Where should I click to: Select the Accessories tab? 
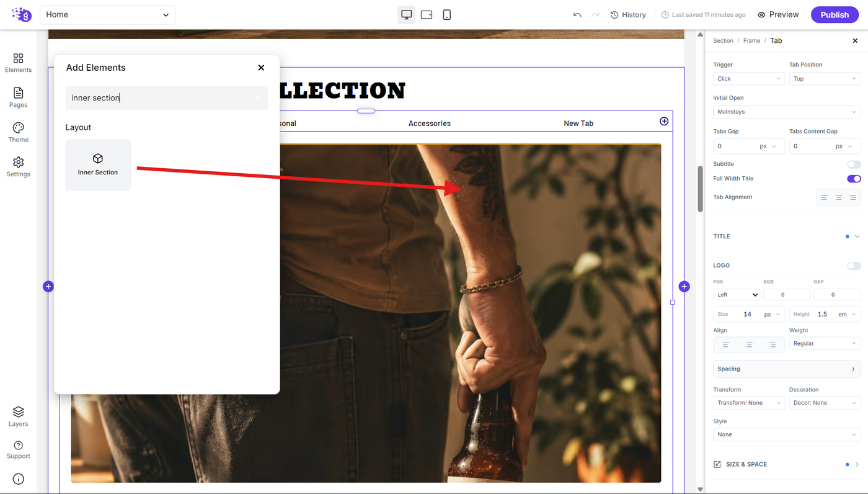click(430, 123)
